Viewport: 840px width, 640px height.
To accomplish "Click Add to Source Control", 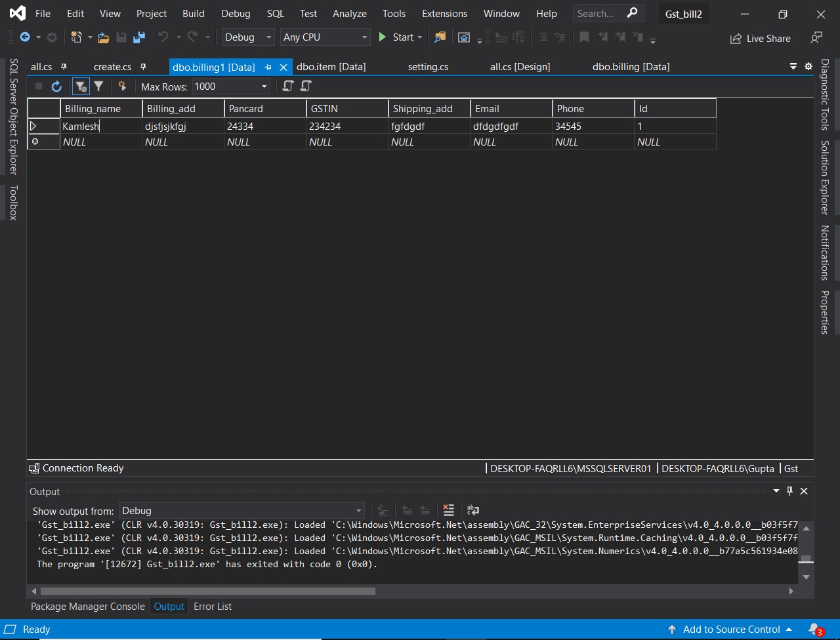I will click(x=731, y=630).
